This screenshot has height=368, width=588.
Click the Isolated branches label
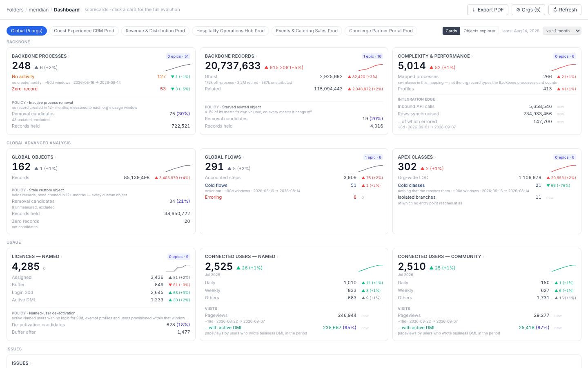coord(416,197)
